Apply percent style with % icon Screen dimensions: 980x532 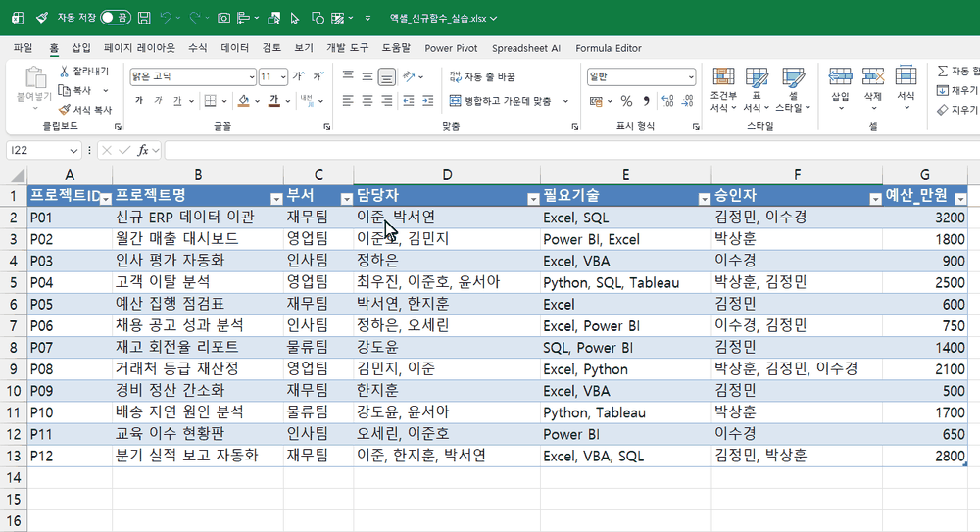click(x=627, y=101)
